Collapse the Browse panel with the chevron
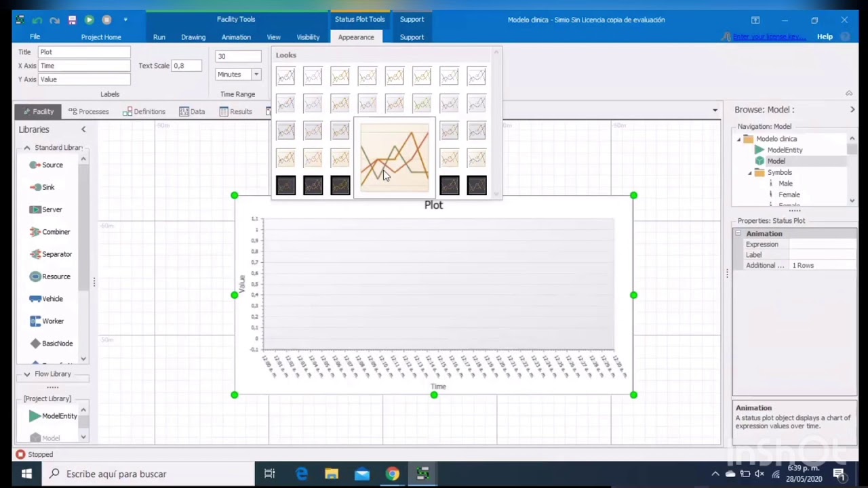This screenshot has width=868, height=488. 852,110
